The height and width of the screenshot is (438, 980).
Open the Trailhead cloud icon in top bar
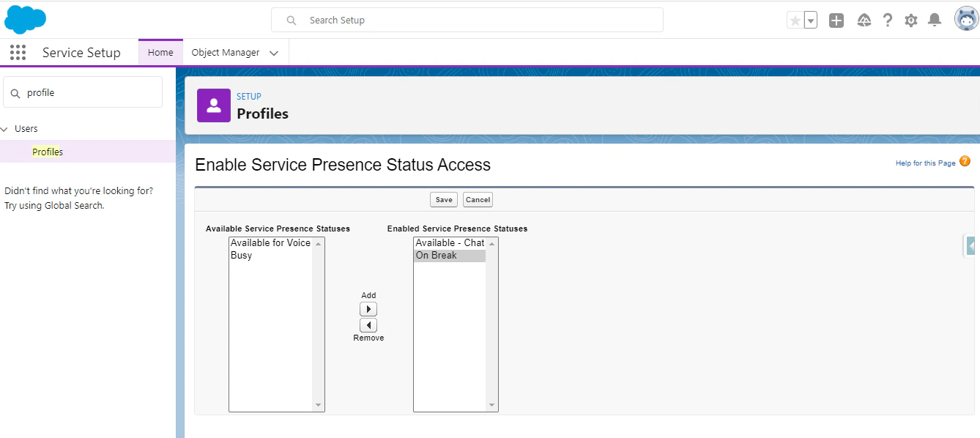click(x=864, y=20)
